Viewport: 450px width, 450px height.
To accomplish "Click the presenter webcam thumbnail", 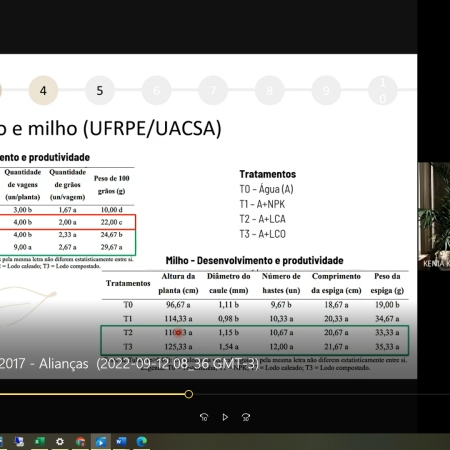I will tap(434, 216).
